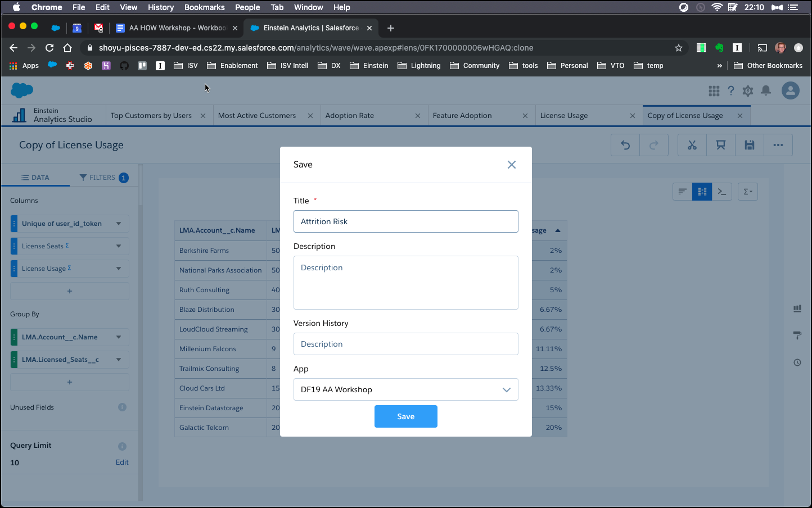Click the scissors clip icon

tap(692, 145)
